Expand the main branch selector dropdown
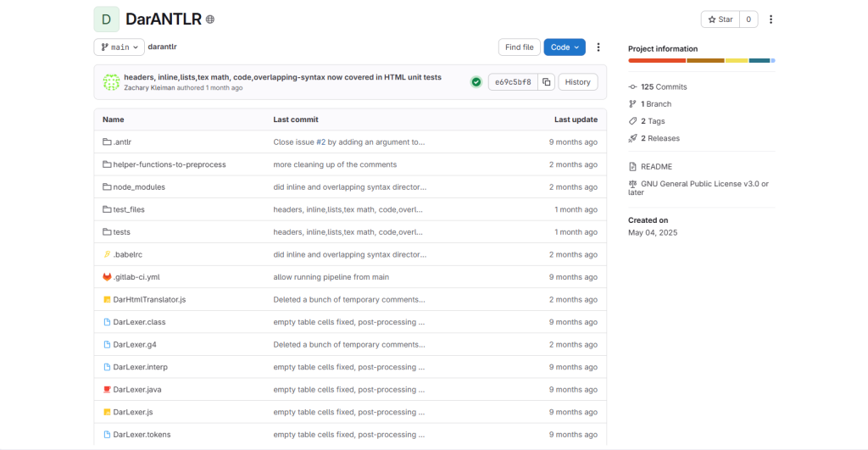 click(x=119, y=47)
